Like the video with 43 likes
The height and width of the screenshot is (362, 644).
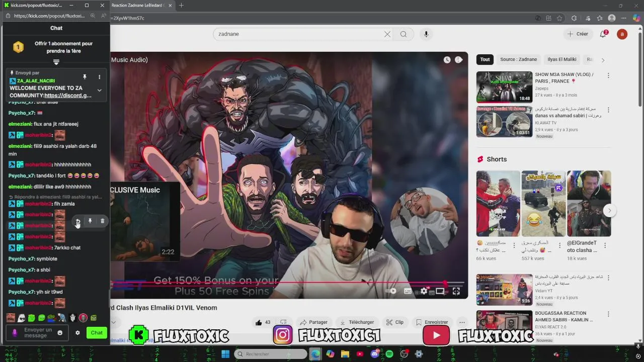coord(264,322)
